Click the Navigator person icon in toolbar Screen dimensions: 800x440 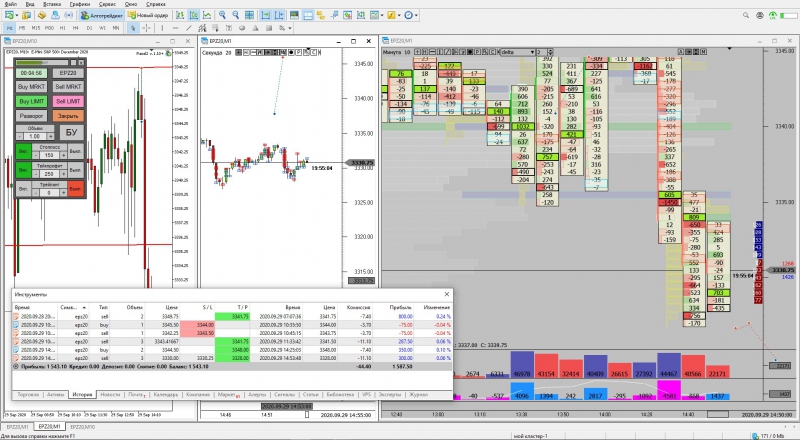pos(55,15)
